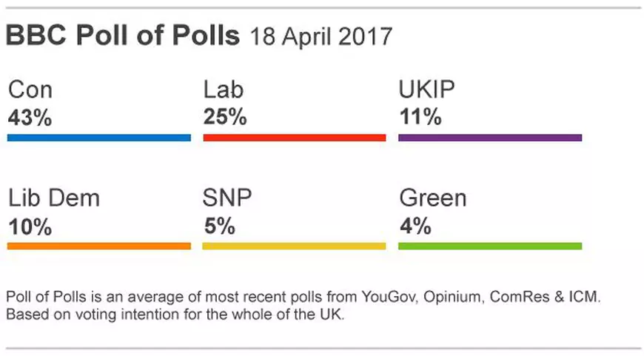Click the yellow SNP bar
Screen dimensions: 644x356
coord(294,246)
